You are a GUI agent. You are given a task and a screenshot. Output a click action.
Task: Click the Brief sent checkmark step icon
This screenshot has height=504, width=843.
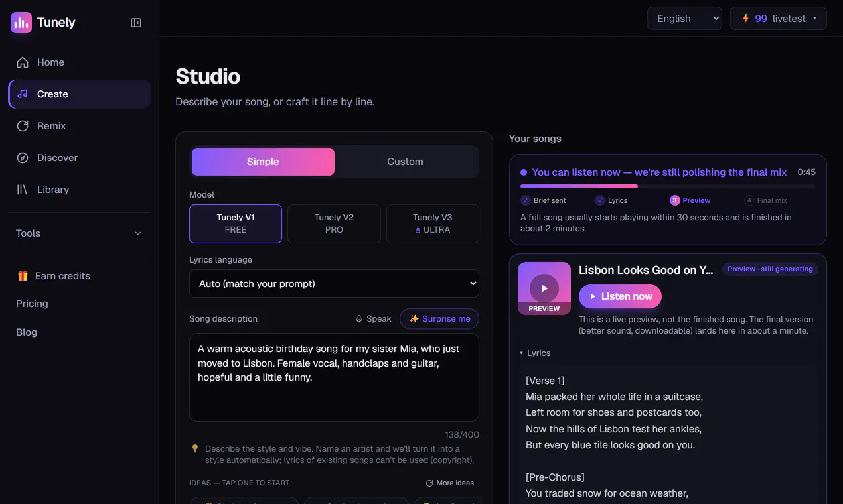pos(526,200)
